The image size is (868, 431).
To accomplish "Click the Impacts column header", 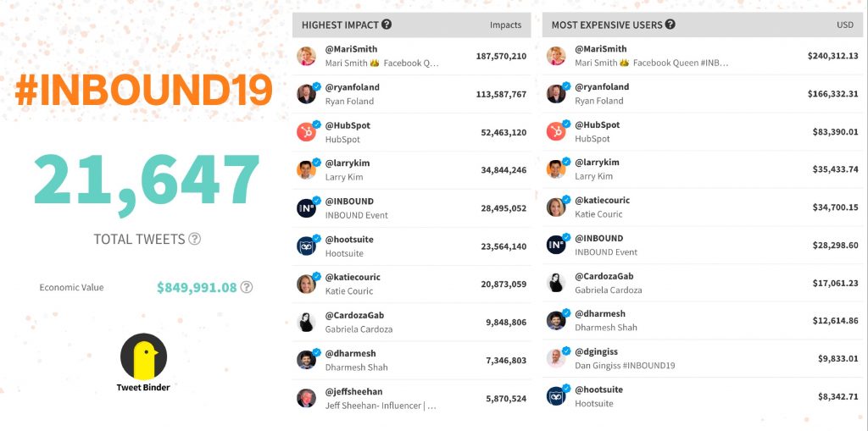I will pos(505,25).
